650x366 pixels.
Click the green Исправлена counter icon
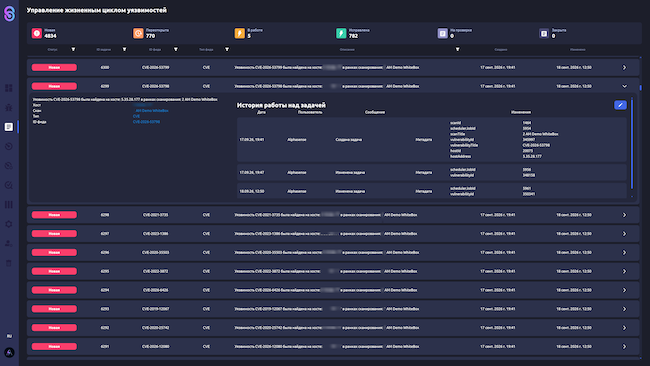[x=341, y=33]
